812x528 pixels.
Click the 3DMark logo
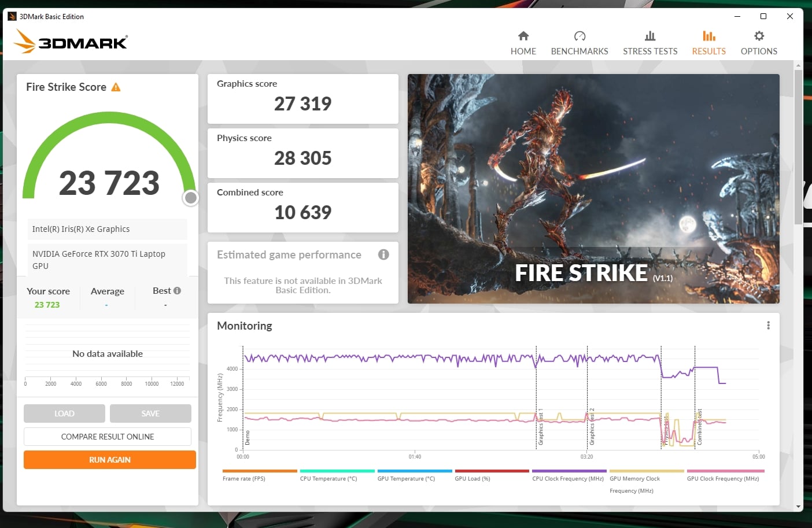click(x=71, y=42)
